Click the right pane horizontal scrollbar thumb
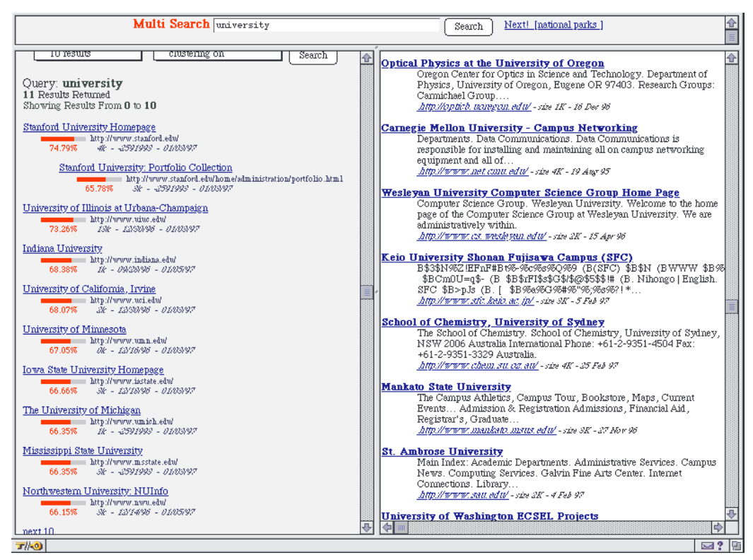 tap(402, 527)
